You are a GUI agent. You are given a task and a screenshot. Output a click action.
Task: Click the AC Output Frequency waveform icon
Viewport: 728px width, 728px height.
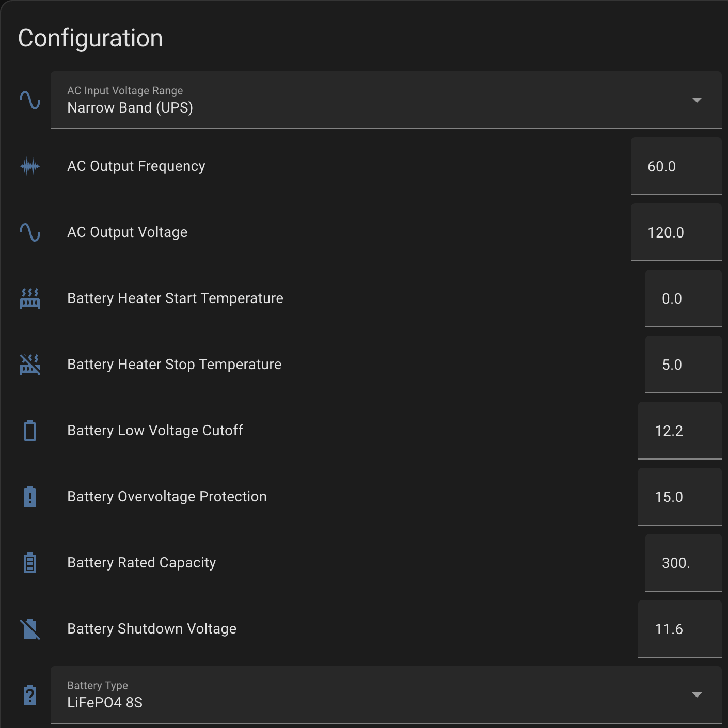click(30, 166)
